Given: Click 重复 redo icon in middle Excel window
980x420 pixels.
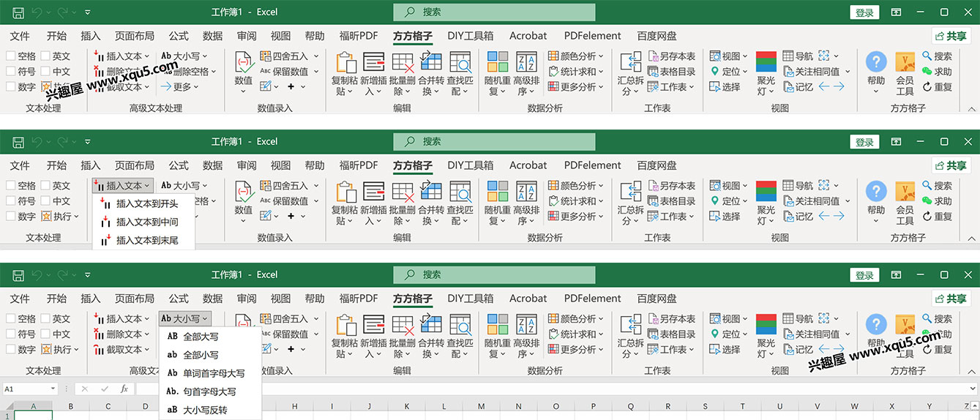Looking at the screenshot, I should tap(927, 217).
